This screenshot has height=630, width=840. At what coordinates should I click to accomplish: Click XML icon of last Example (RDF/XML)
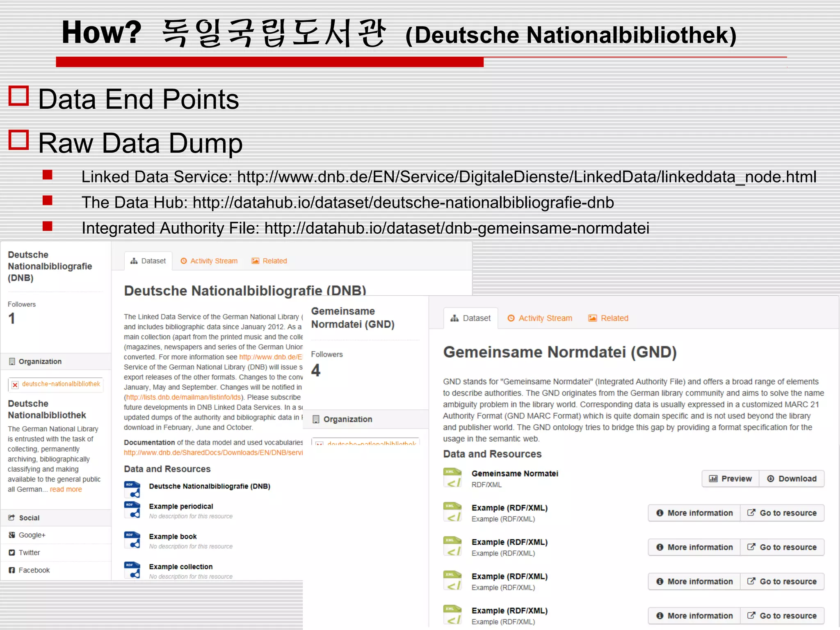(453, 615)
